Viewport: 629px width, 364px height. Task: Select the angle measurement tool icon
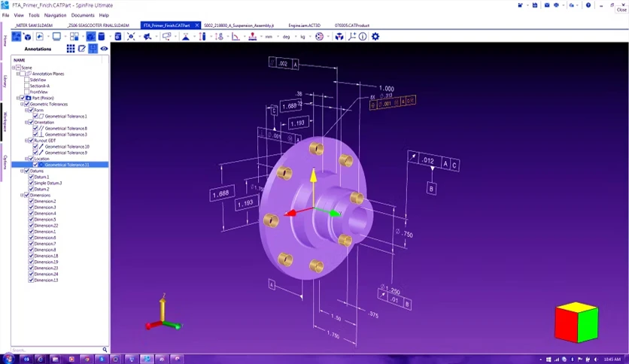(235, 37)
